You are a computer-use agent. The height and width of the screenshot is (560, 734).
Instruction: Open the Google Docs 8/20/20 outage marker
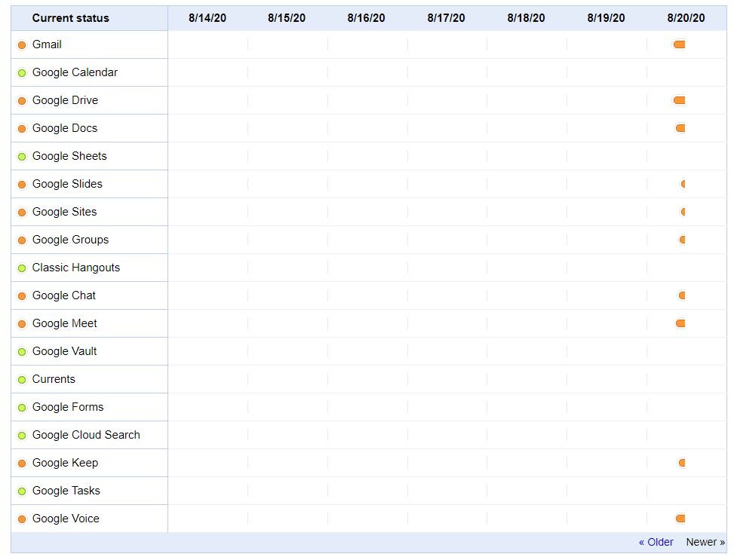(680, 128)
